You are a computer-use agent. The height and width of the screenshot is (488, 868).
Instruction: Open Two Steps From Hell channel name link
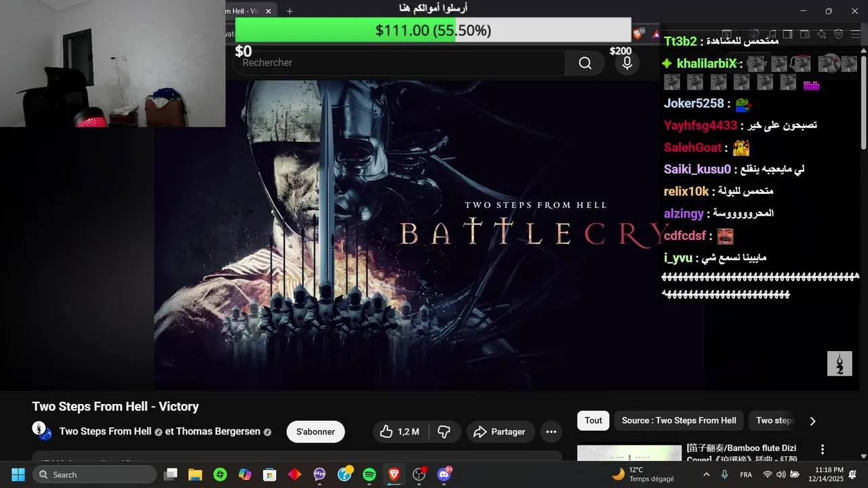[105, 431]
